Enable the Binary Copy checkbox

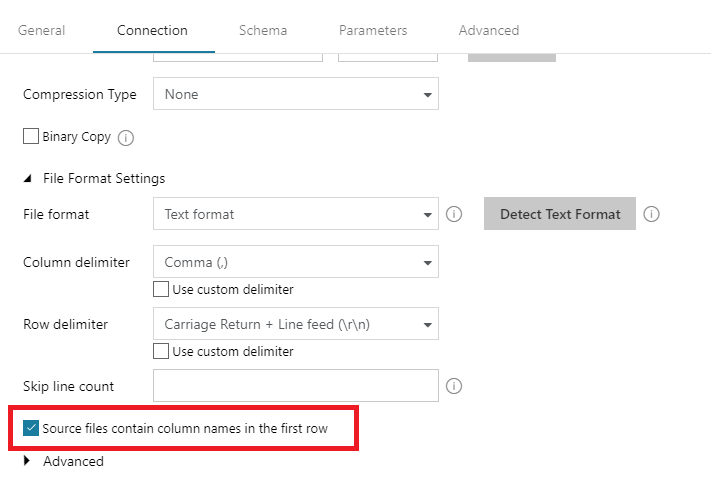[31, 136]
